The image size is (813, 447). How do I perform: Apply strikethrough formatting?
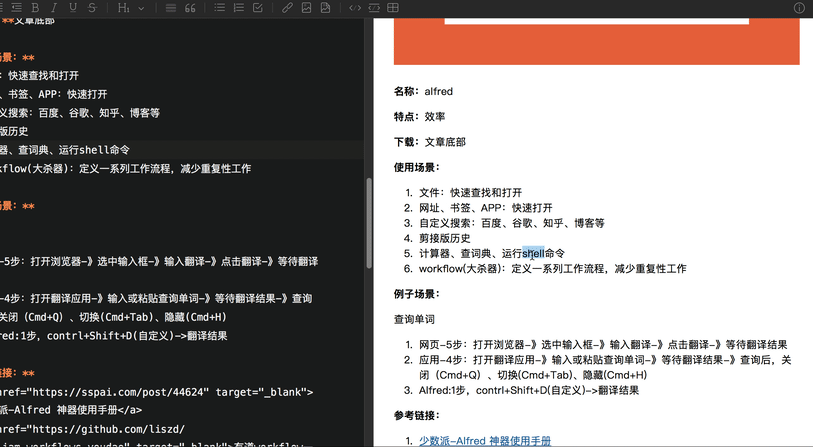pyautogui.click(x=92, y=7)
